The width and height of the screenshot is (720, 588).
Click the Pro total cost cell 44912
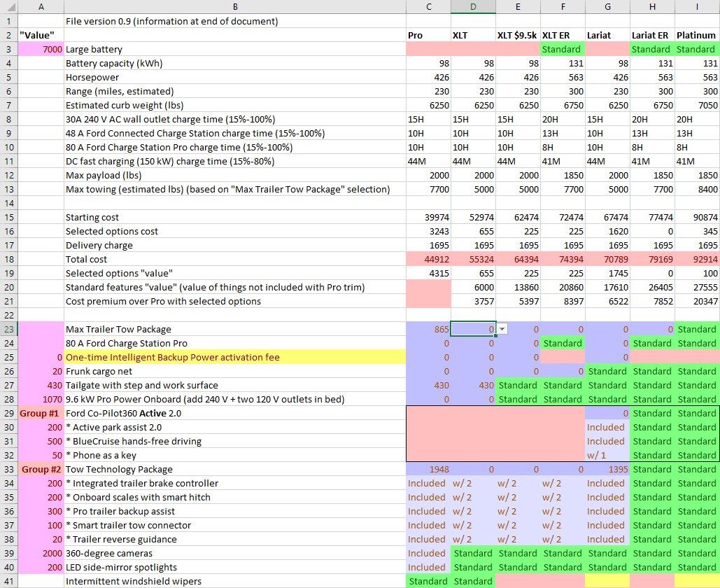point(428,259)
